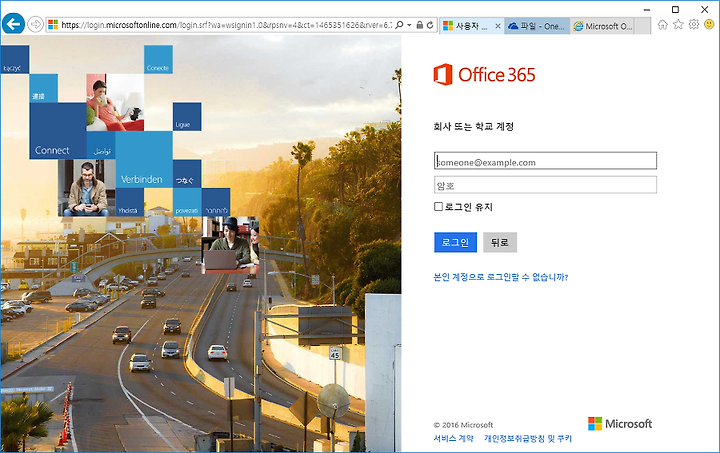Viewport: 720px width, 453px height.
Task: Switch to the 파일 - One... tab
Action: [537, 26]
